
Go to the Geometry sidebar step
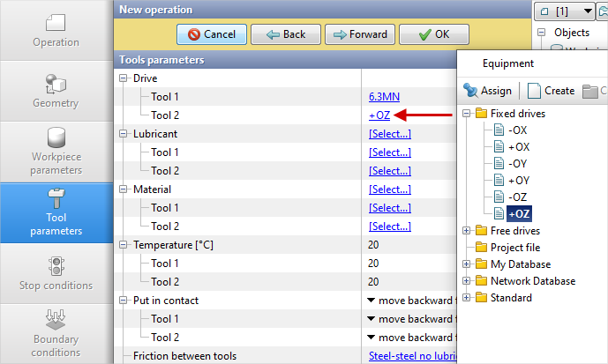point(56,91)
